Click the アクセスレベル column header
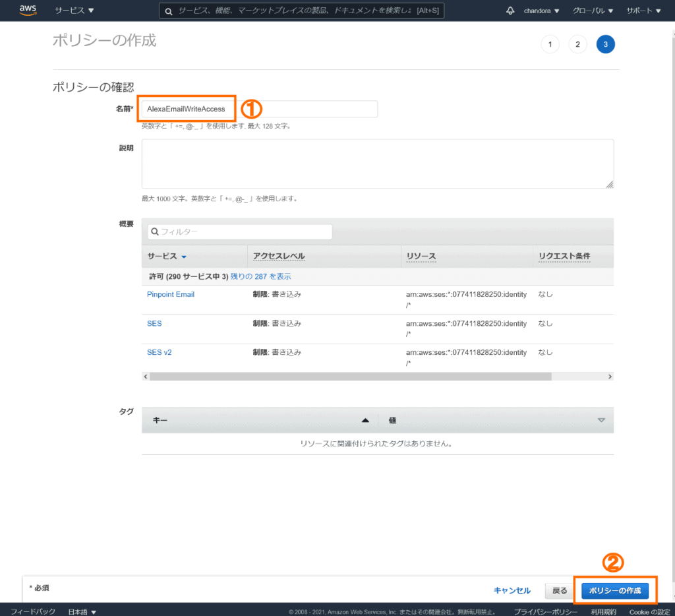Viewport: 675px width, 616px height. [279, 257]
